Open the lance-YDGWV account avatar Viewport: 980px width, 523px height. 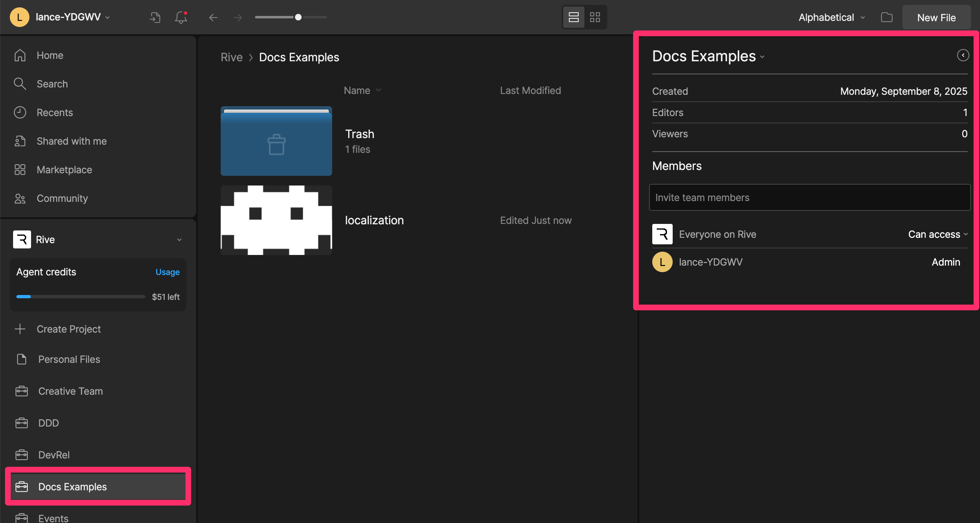19,17
